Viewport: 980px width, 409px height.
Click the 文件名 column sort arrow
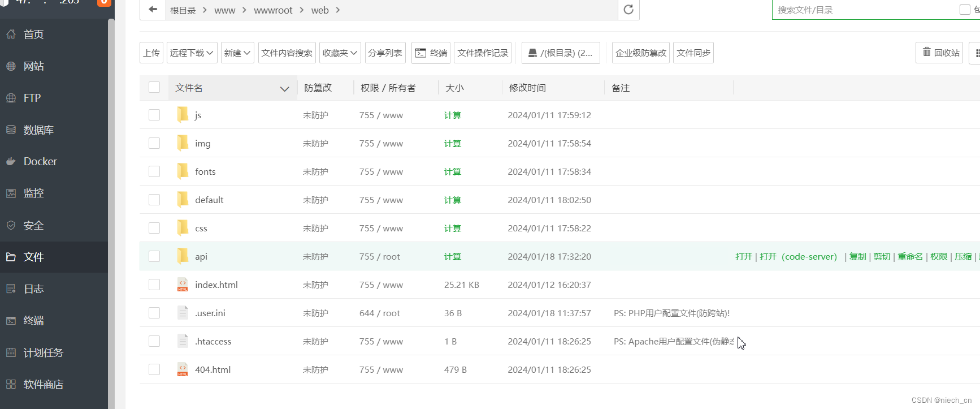pyautogui.click(x=284, y=89)
